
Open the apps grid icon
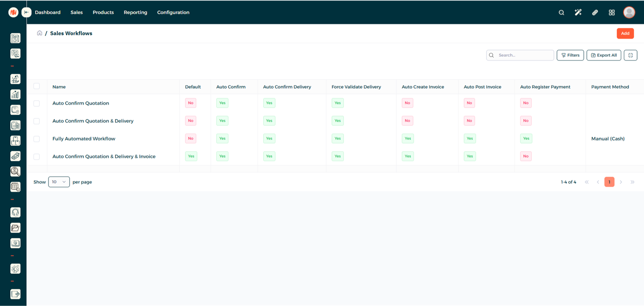click(x=612, y=12)
